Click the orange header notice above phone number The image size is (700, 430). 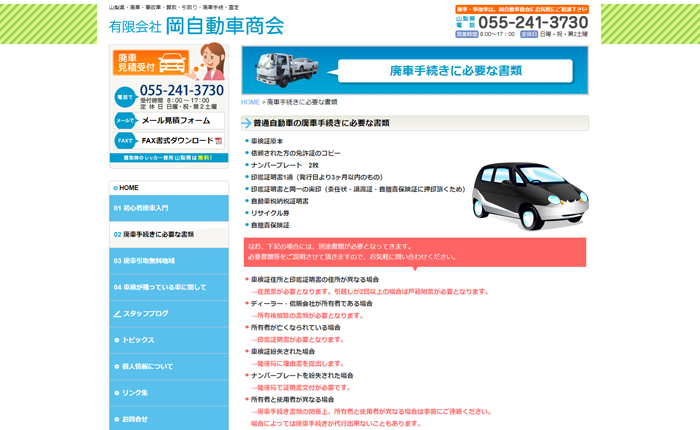522,9
